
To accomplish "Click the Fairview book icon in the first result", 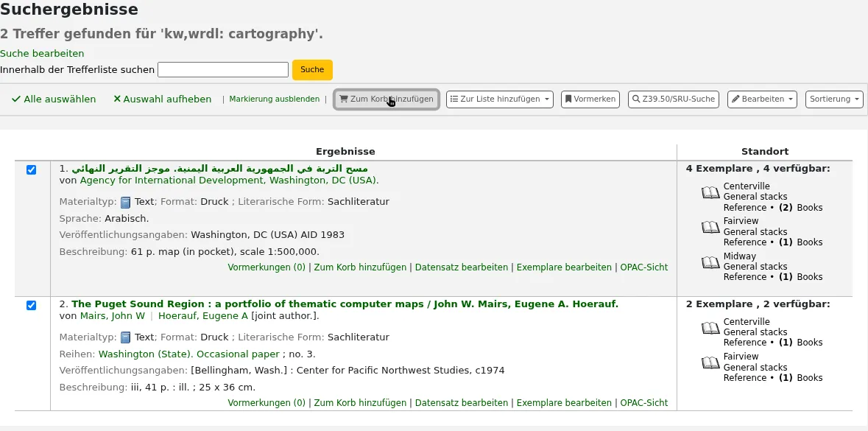I will tap(710, 227).
